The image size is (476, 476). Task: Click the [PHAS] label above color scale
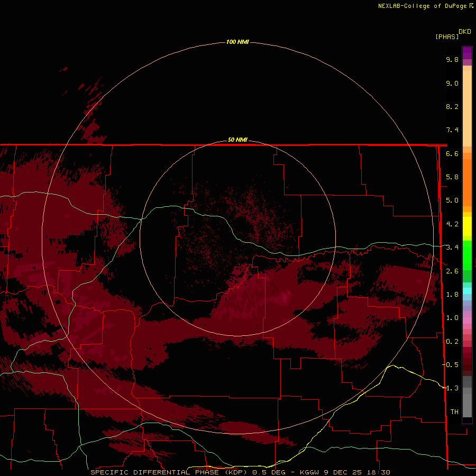coord(447,36)
